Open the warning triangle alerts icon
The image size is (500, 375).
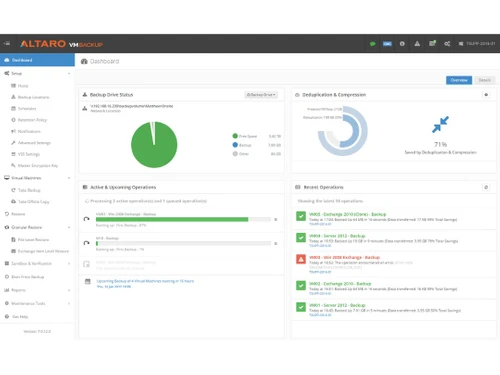[x=417, y=44]
